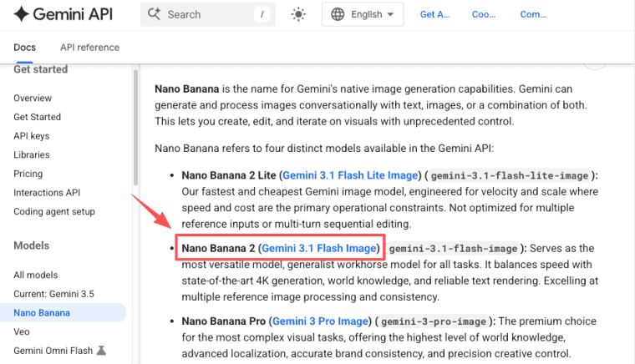The image size is (635, 364).
Task: Click the Gemini API title text
Action: 73,14
